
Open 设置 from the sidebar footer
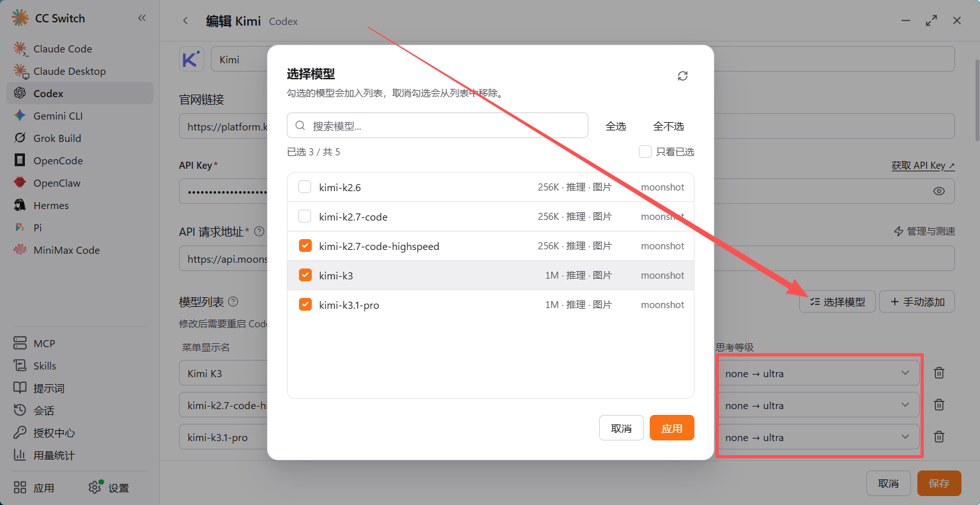tap(109, 488)
